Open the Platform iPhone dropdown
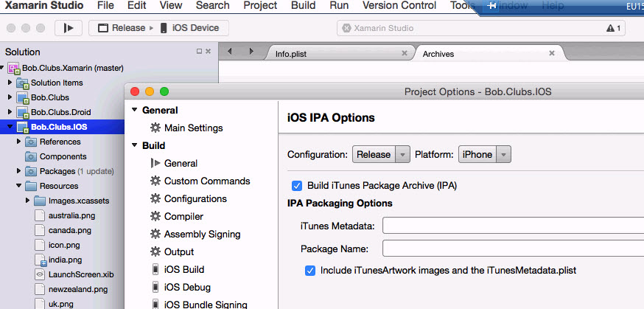The image size is (644, 309). point(485,155)
